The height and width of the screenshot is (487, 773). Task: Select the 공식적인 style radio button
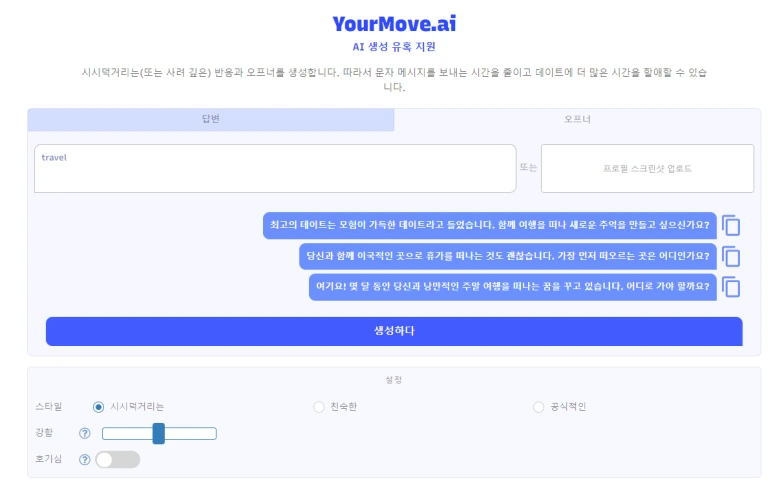click(539, 407)
